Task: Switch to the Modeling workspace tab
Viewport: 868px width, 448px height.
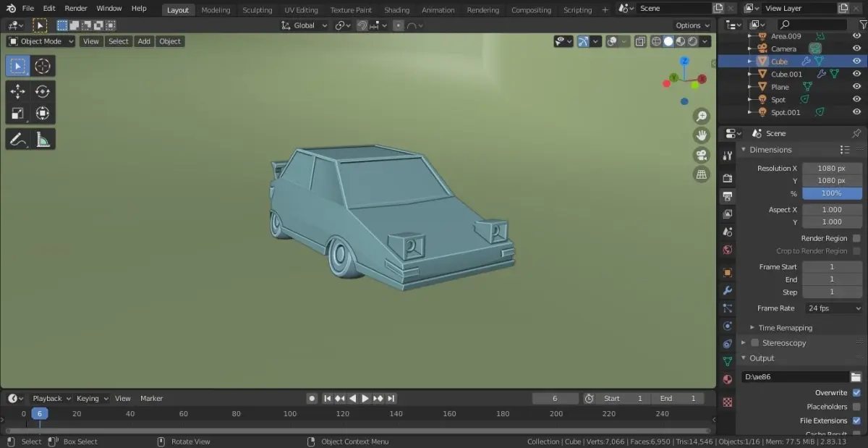Action: coord(216,10)
